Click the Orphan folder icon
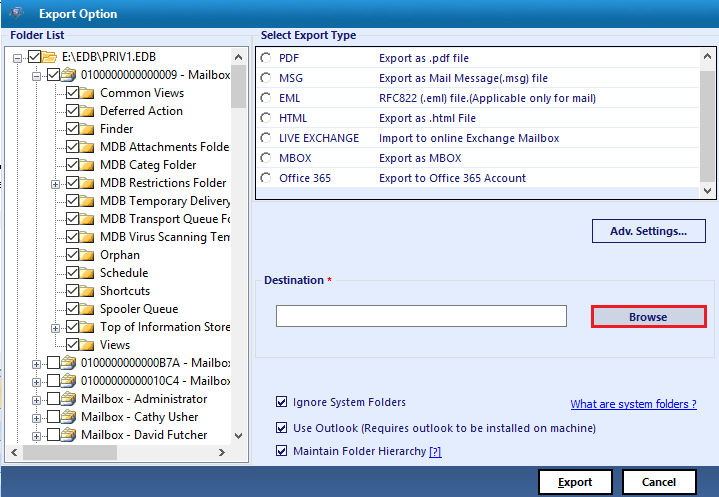The image size is (719, 497). (x=87, y=255)
